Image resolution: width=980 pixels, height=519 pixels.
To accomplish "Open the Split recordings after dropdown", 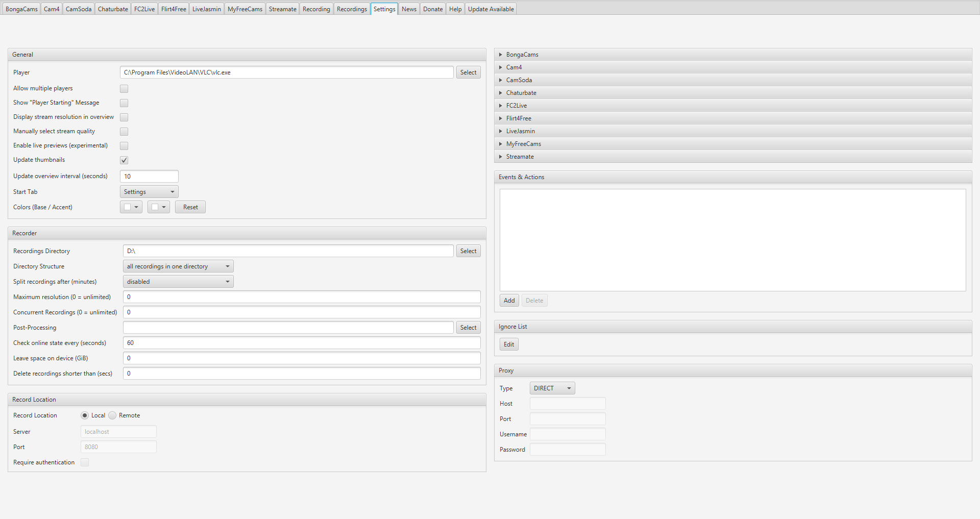I will [178, 282].
